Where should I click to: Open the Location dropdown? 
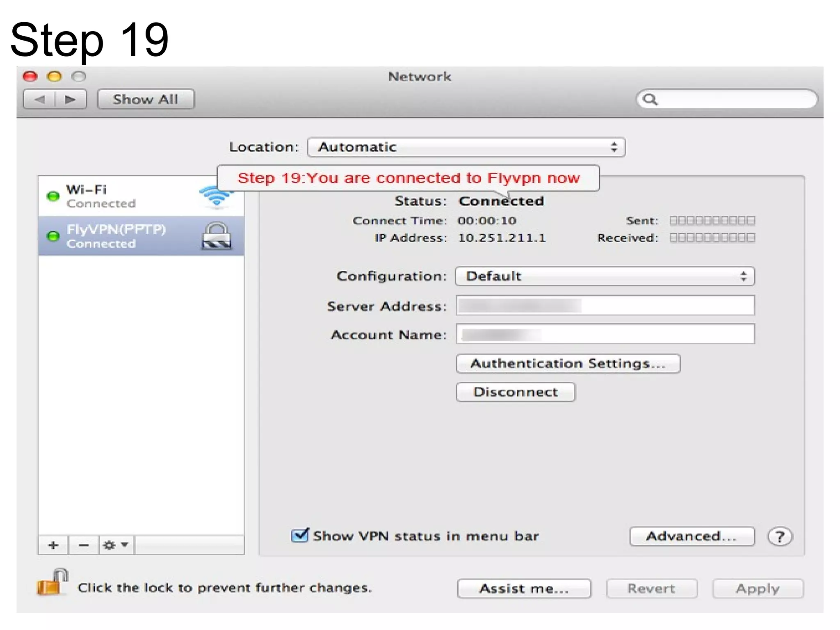466,147
